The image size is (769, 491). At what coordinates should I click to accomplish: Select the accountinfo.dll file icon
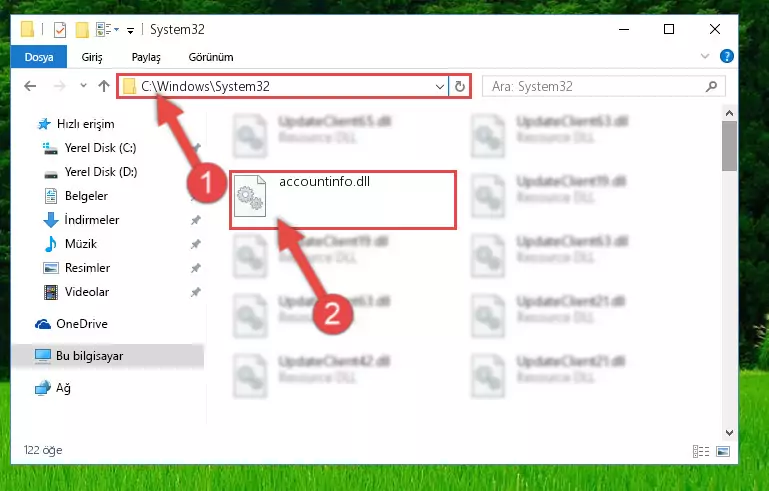(x=250, y=196)
